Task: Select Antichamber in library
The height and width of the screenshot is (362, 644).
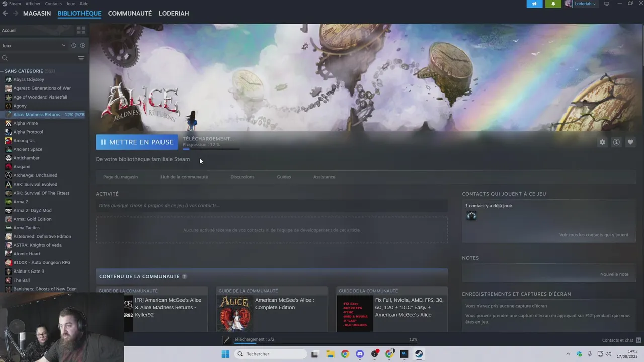Action: [26, 158]
